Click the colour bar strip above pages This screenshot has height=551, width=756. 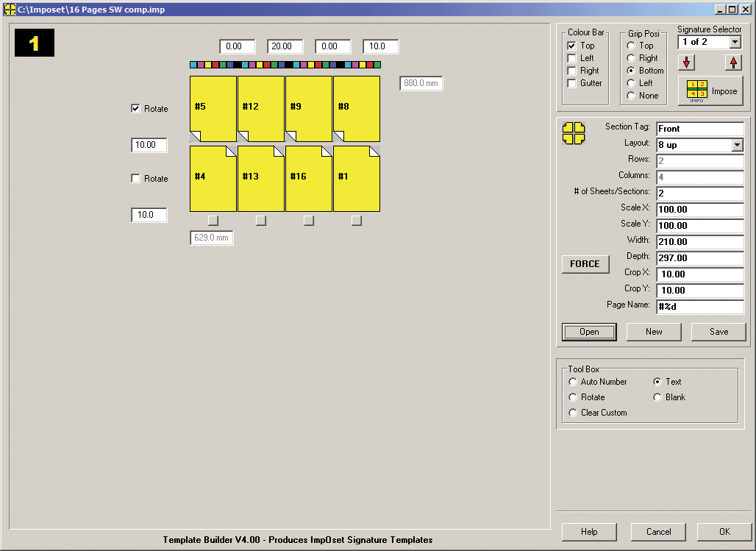(285, 65)
